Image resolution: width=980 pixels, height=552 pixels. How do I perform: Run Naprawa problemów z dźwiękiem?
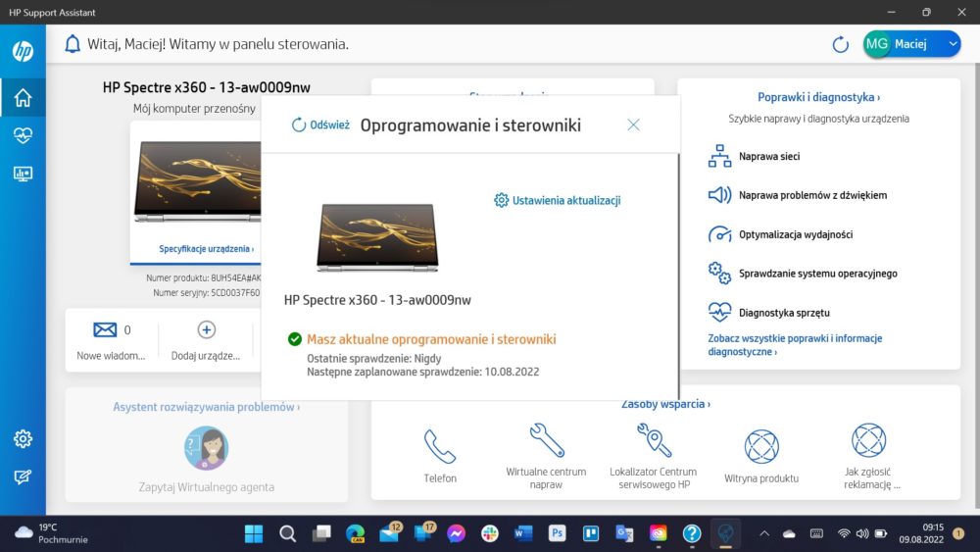tap(798, 195)
